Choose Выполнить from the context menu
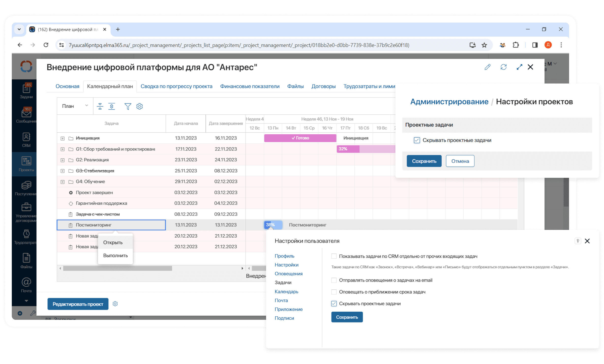The height and width of the screenshot is (364, 604). tap(115, 255)
